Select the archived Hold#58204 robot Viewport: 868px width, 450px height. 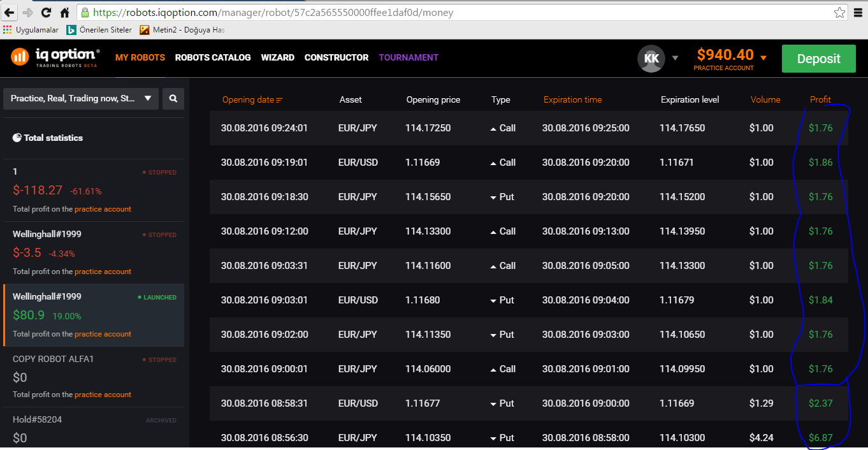(94, 429)
